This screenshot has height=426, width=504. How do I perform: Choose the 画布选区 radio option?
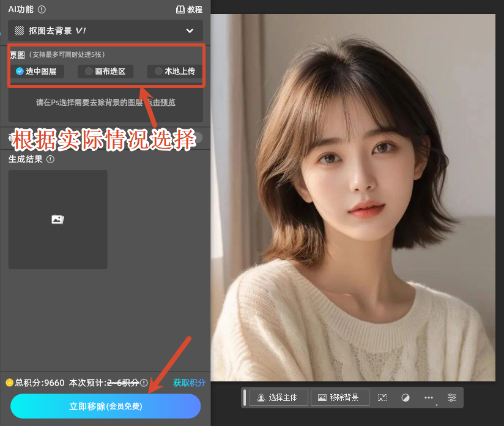[104, 71]
